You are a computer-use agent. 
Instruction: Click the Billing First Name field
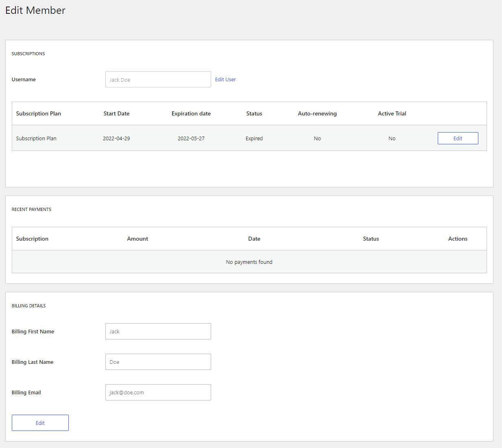click(x=158, y=331)
